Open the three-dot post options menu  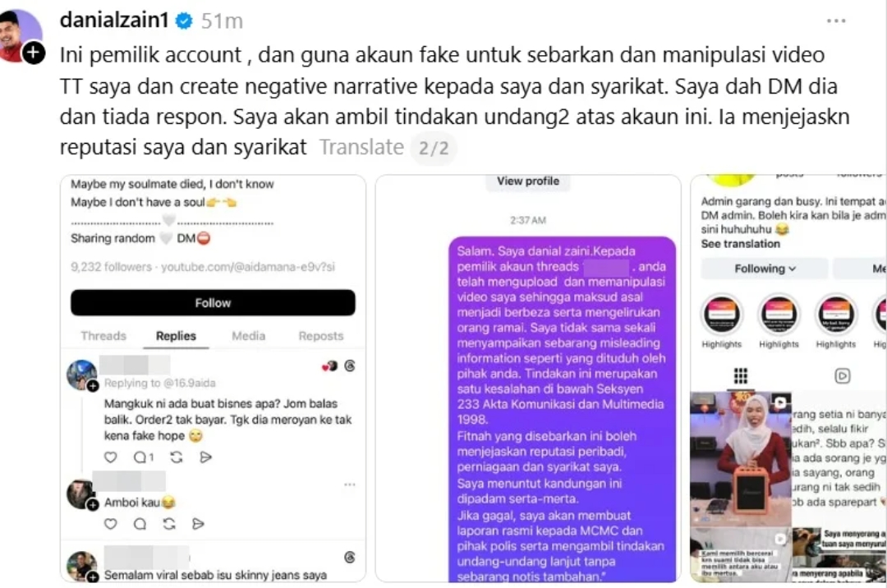835,21
